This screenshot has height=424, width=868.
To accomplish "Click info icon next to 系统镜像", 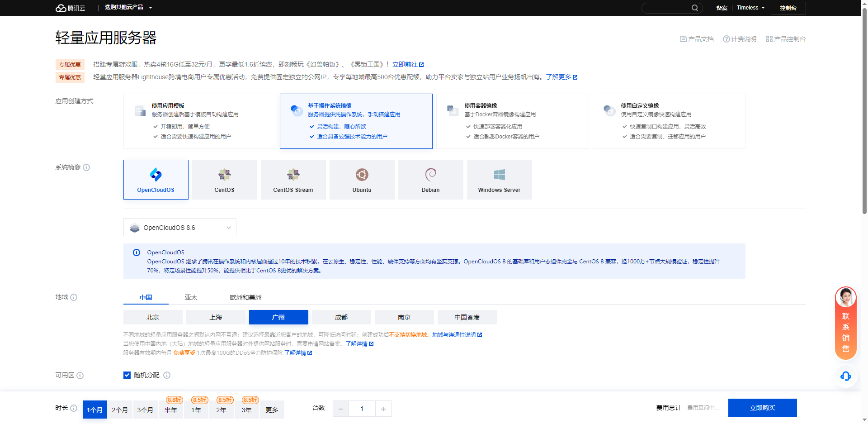I will click(86, 167).
